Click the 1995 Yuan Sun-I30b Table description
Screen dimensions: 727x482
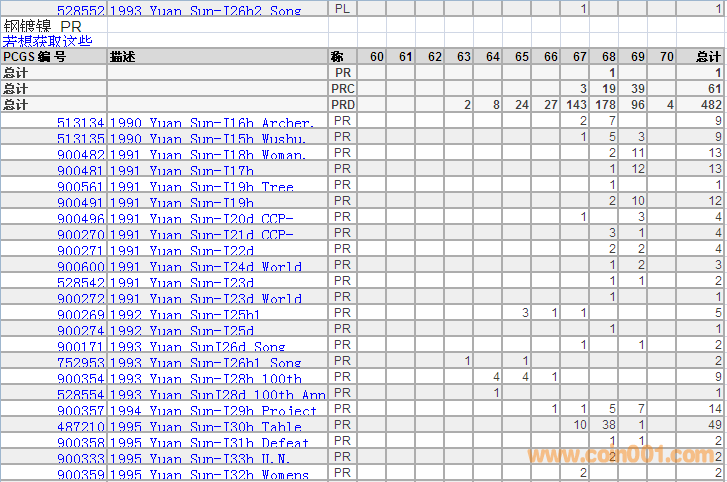coord(205,427)
